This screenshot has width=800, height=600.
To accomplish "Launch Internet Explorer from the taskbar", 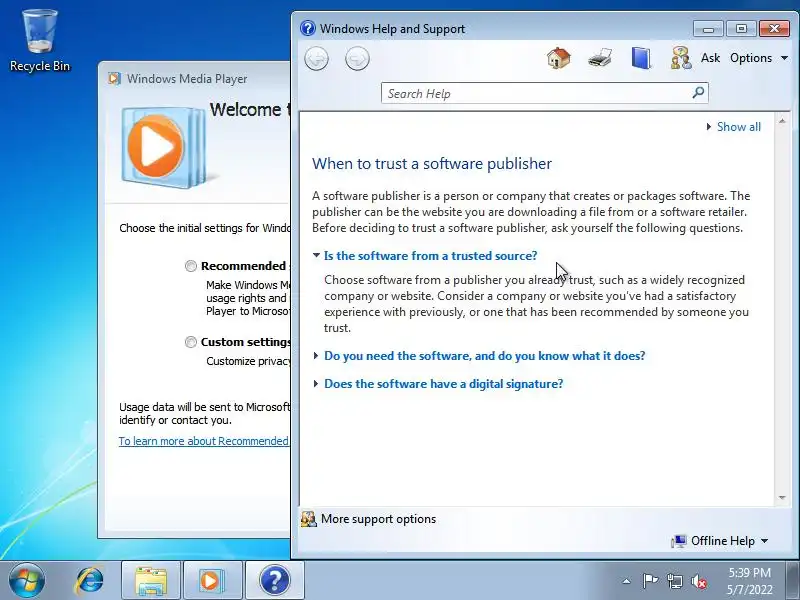I will pyautogui.click(x=89, y=581).
